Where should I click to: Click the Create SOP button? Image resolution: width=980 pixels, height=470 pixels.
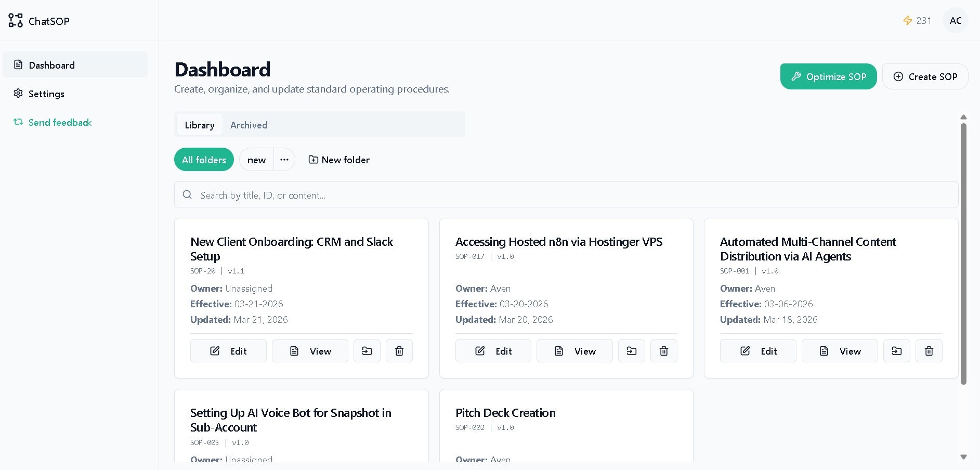coord(925,76)
